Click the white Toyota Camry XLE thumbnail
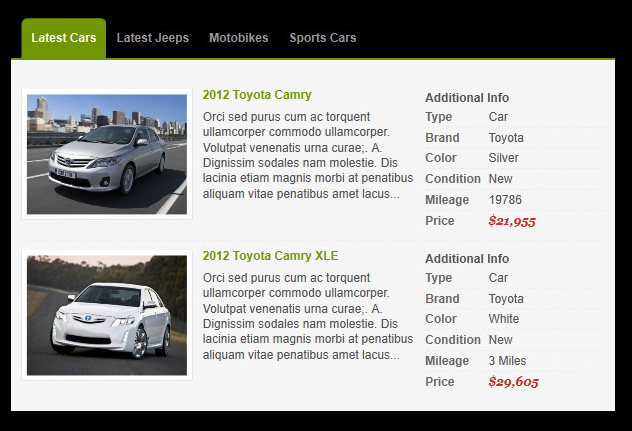 point(107,315)
